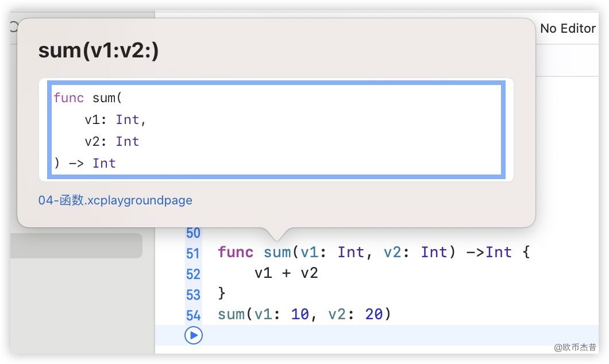This screenshot has width=609, height=364.
Task: Select the highlighted gray sidebar row
Action: point(76,246)
